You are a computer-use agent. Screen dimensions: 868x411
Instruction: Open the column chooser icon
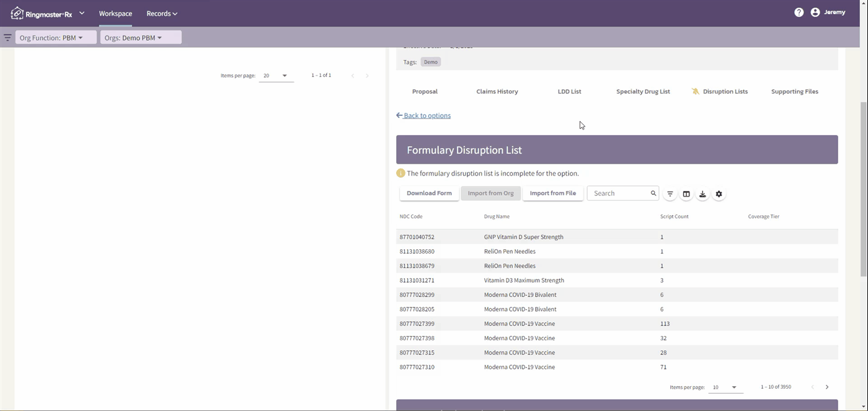(x=686, y=194)
